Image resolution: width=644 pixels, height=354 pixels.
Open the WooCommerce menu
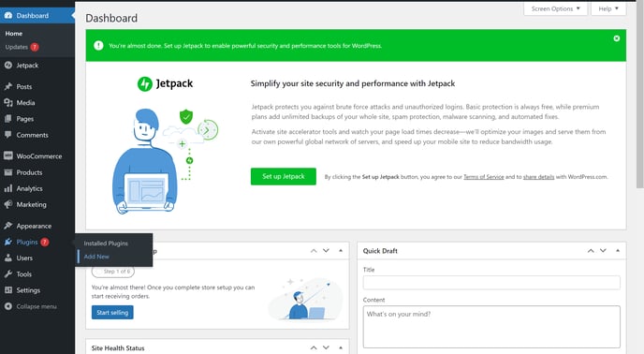click(x=37, y=156)
